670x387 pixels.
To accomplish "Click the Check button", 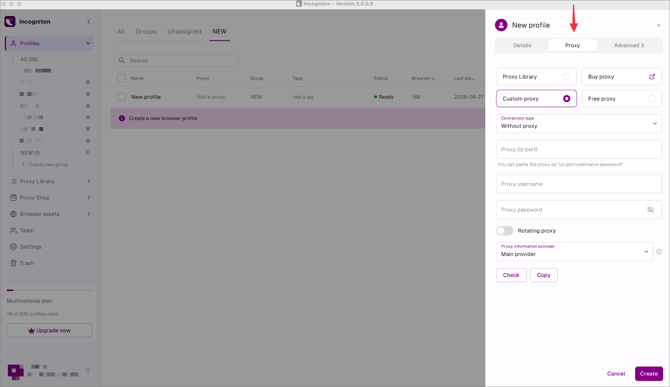I will (x=511, y=275).
